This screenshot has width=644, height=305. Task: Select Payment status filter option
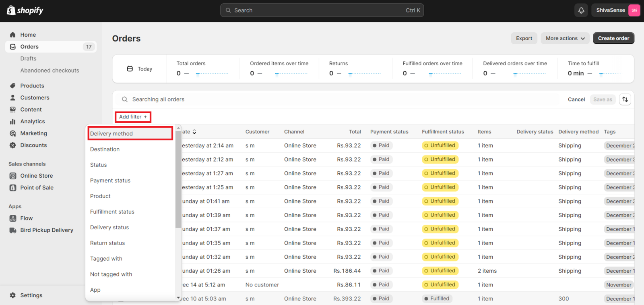(130, 181)
